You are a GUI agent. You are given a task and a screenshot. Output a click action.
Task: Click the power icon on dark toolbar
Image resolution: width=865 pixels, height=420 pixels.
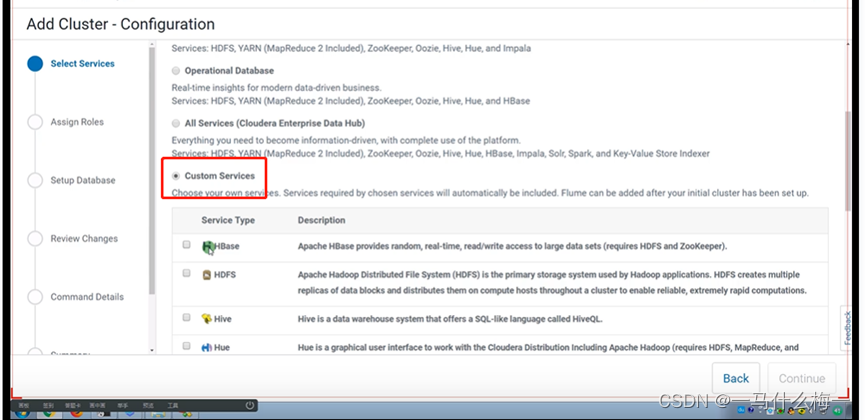(249, 406)
